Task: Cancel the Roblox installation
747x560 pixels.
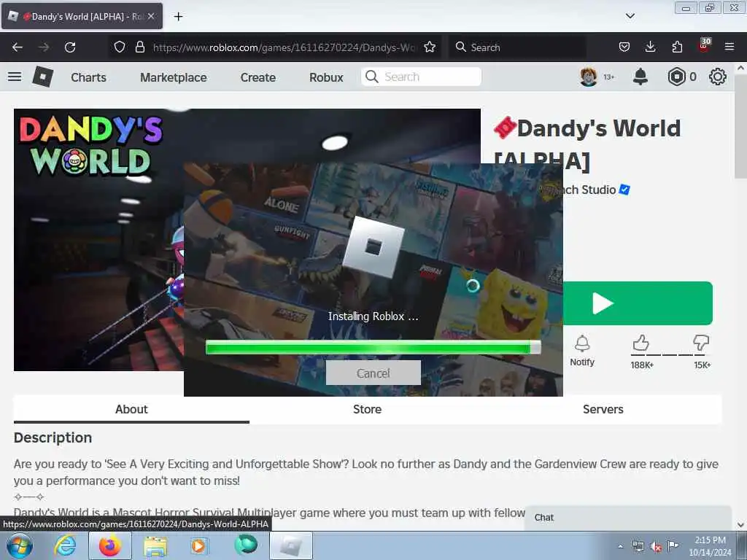Action: click(x=373, y=373)
